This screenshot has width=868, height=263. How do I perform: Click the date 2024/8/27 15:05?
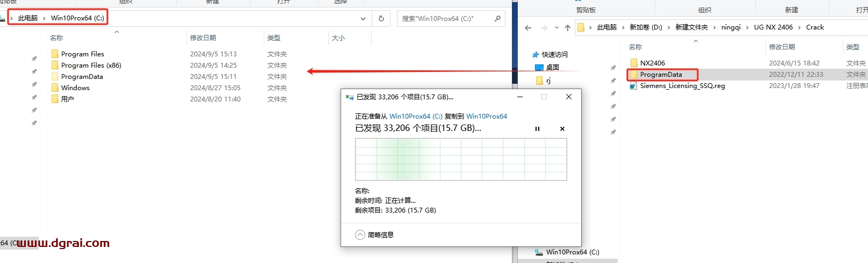pos(215,87)
